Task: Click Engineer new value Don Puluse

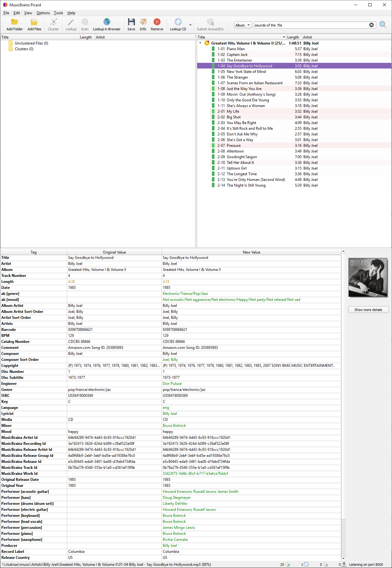Action: click(x=172, y=384)
